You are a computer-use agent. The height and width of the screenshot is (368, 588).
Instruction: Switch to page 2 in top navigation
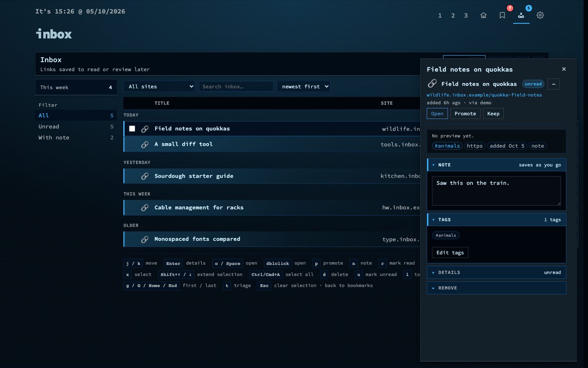pyautogui.click(x=453, y=16)
